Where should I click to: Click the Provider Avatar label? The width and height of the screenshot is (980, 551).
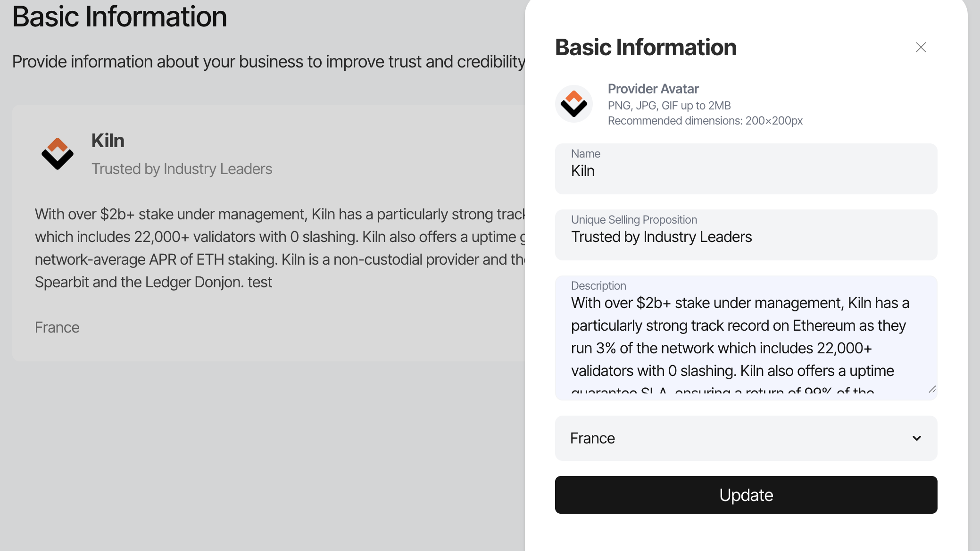[653, 89]
